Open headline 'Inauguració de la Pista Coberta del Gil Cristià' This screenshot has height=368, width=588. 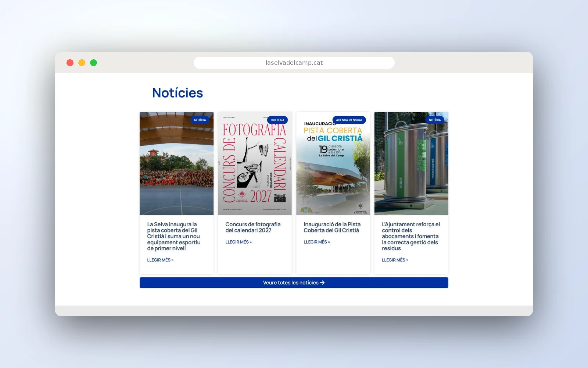click(332, 227)
